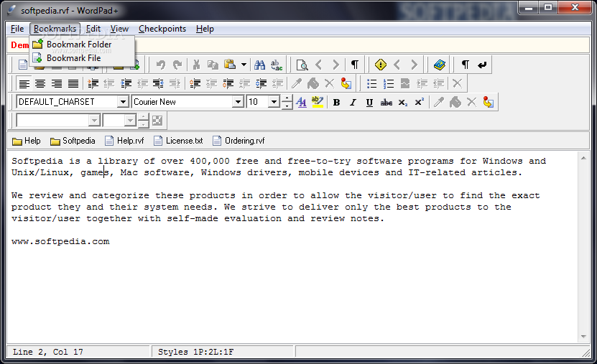The image size is (597, 364).
Task: Open font color AA button
Action: (x=301, y=102)
